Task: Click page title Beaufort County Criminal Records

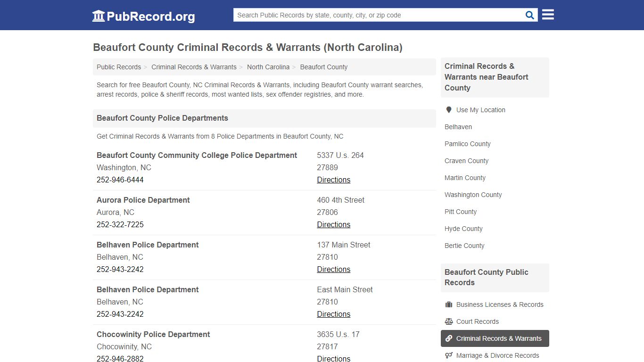Action: click(x=248, y=47)
